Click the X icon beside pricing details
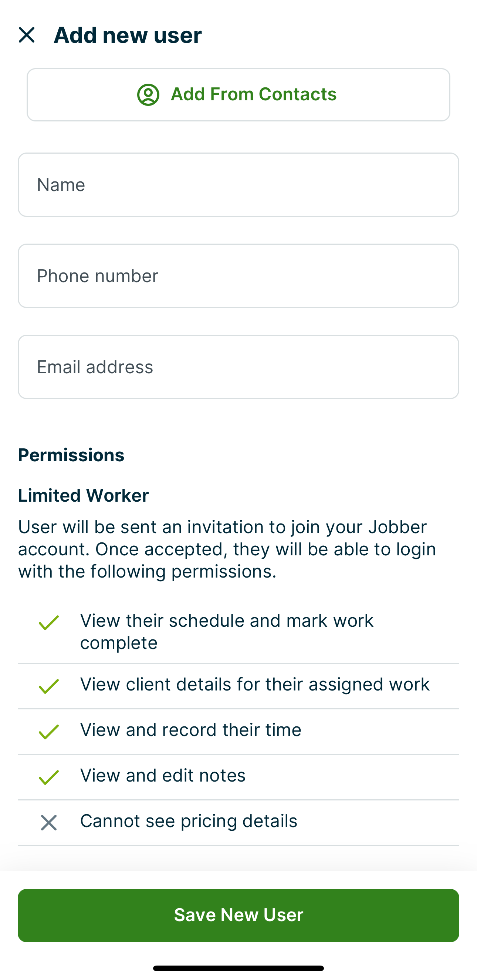 coord(49,823)
